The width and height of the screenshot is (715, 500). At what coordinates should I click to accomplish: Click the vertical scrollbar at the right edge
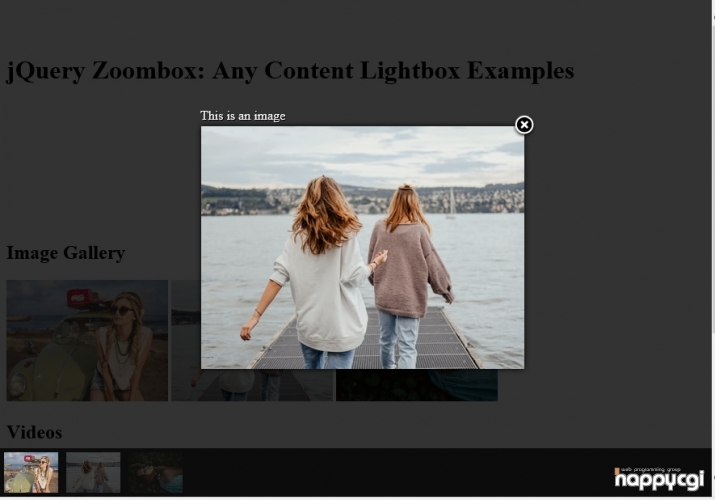point(713,250)
